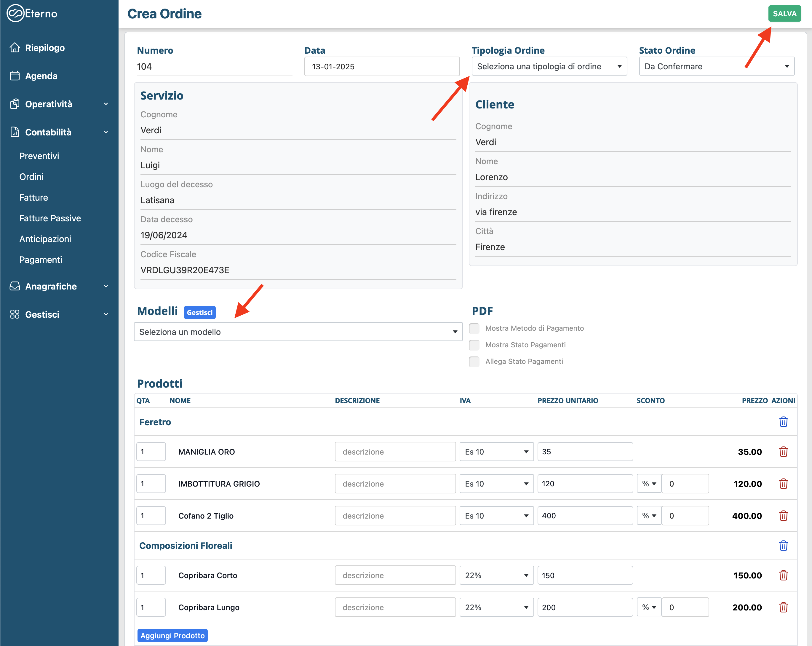812x646 pixels.
Task: Open IVA dropdown for Copribara Corto
Action: 496,575
